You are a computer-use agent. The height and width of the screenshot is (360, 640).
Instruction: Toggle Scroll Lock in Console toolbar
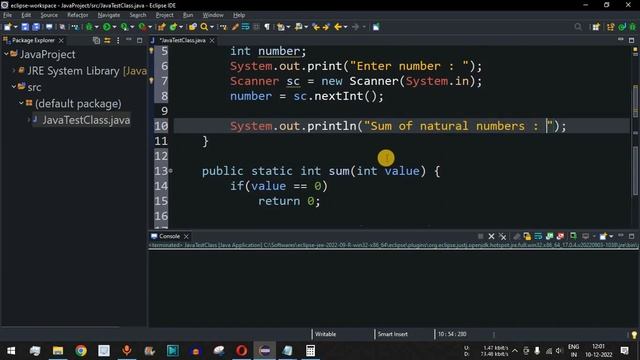click(x=527, y=236)
